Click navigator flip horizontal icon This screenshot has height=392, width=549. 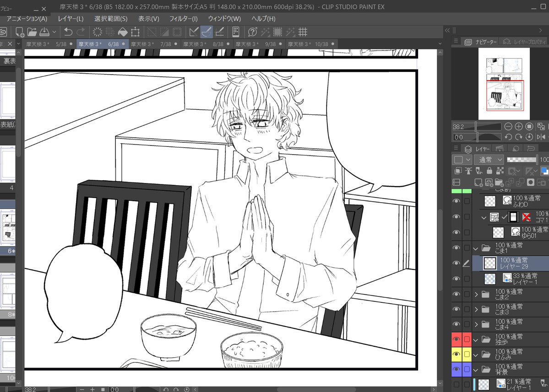pos(541,137)
